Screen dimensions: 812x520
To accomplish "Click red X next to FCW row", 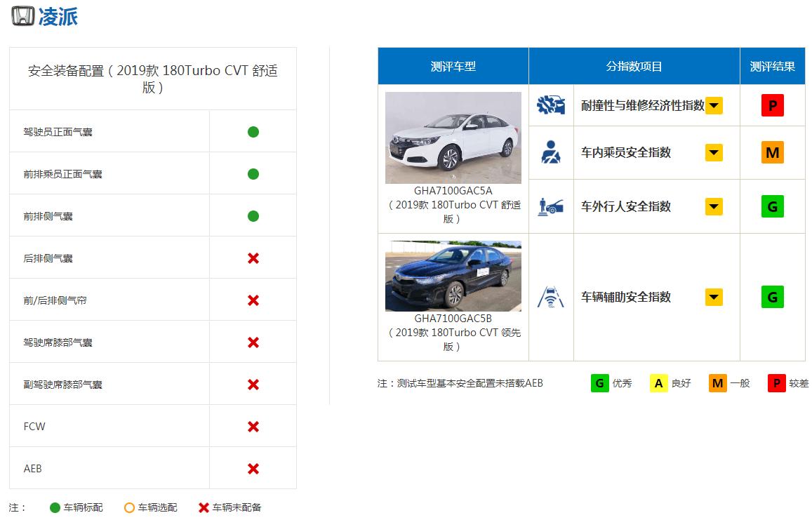I will 253,427.
